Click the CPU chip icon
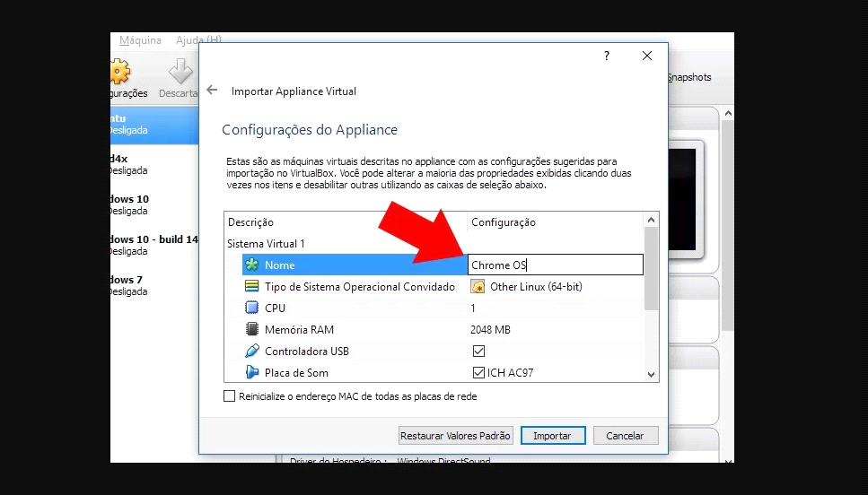The height and width of the screenshot is (495, 868). click(x=252, y=308)
